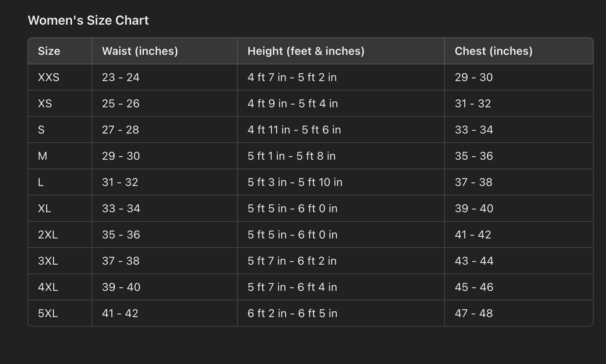Select the 2XL chest value 41 - 42
Screen dimensions: 606x364
point(473,235)
